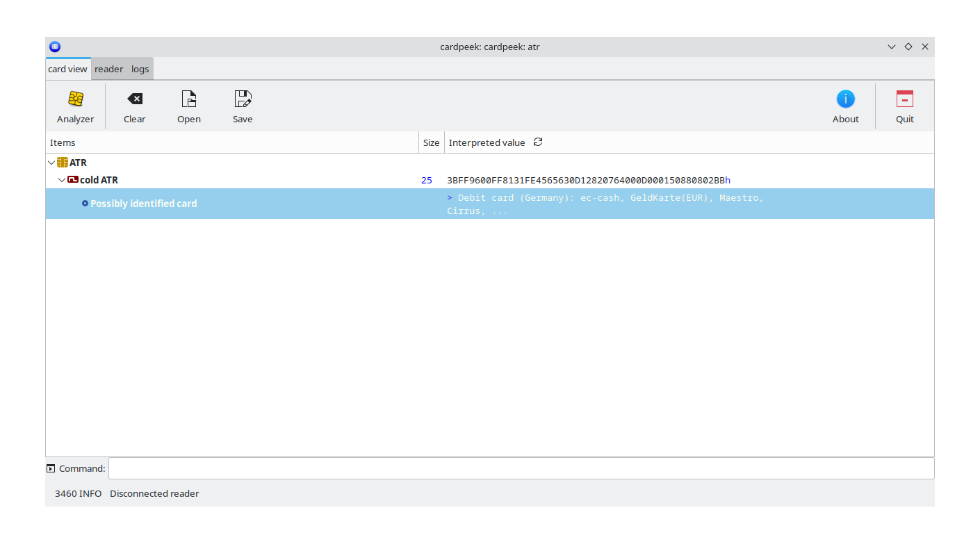
Task: Select the cold ATR tree item
Action: click(99, 180)
